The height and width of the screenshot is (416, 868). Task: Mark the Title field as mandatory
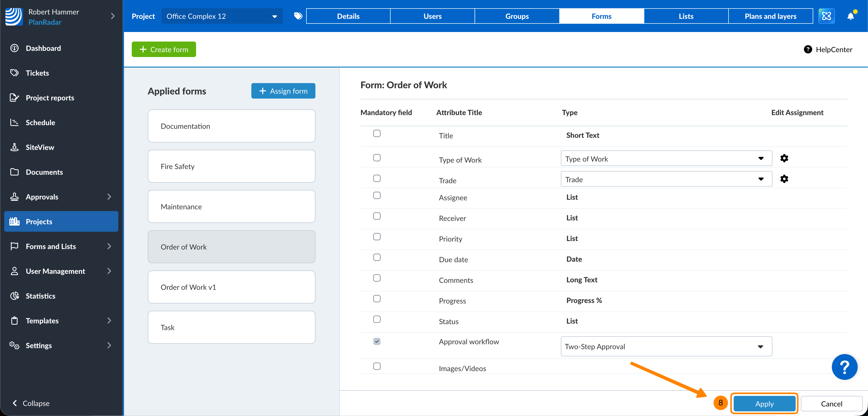pyautogui.click(x=377, y=134)
